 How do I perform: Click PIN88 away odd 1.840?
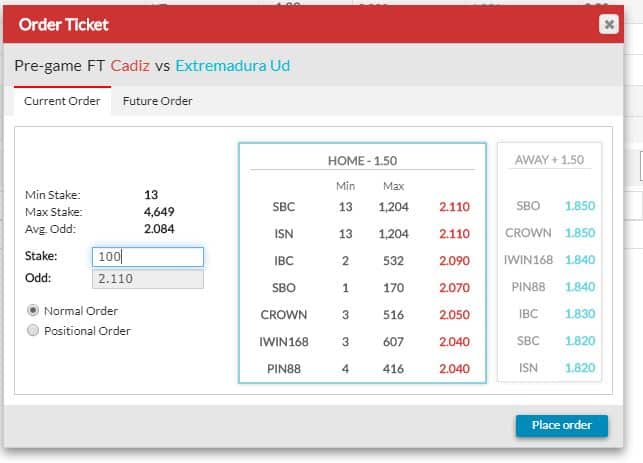tap(580, 287)
